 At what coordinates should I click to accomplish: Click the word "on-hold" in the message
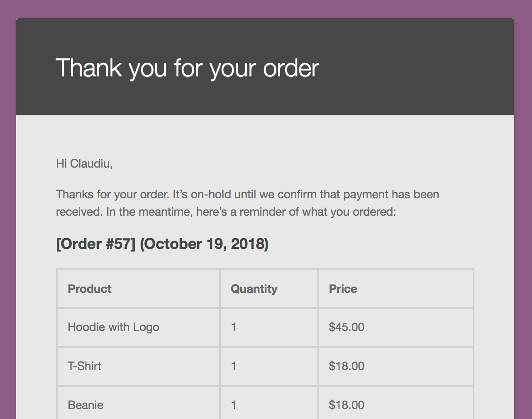coord(211,194)
